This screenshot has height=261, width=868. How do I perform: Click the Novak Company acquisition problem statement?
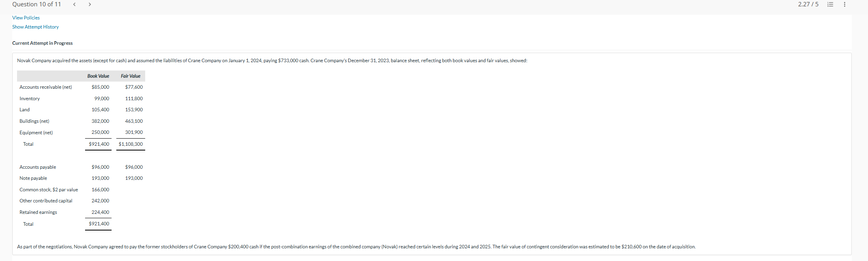point(272,61)
